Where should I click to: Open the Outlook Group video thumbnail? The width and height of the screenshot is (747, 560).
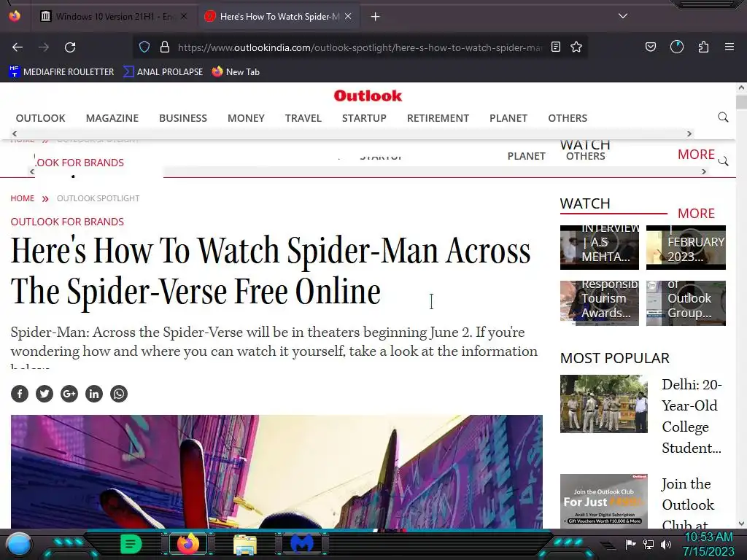[x=686, y=303]
